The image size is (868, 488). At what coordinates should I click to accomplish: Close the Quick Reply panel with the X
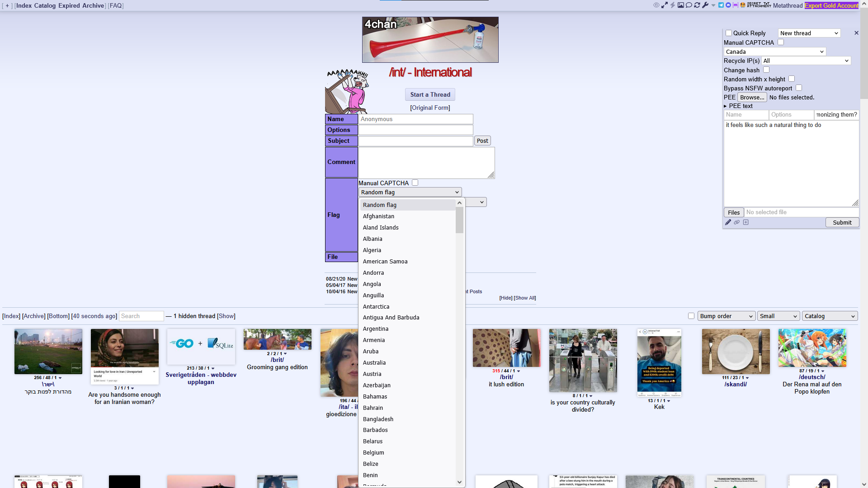point(856,33)
